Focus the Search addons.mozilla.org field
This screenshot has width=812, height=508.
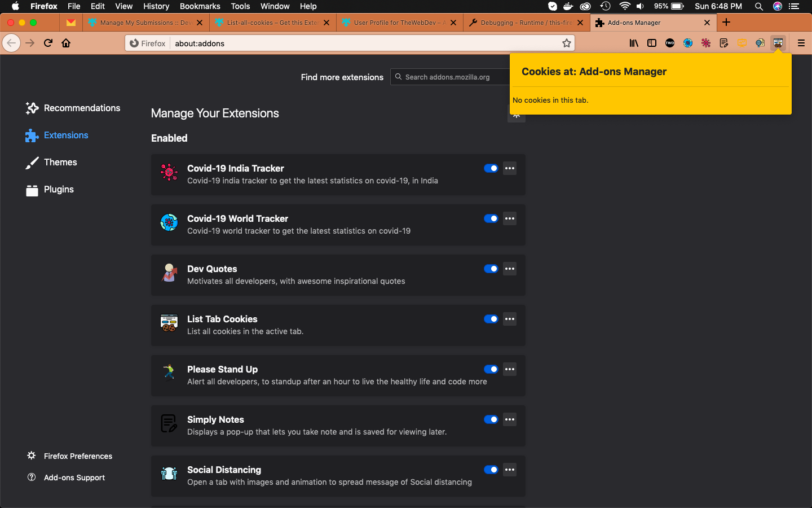pyautogui.click(x=450, y=77)
